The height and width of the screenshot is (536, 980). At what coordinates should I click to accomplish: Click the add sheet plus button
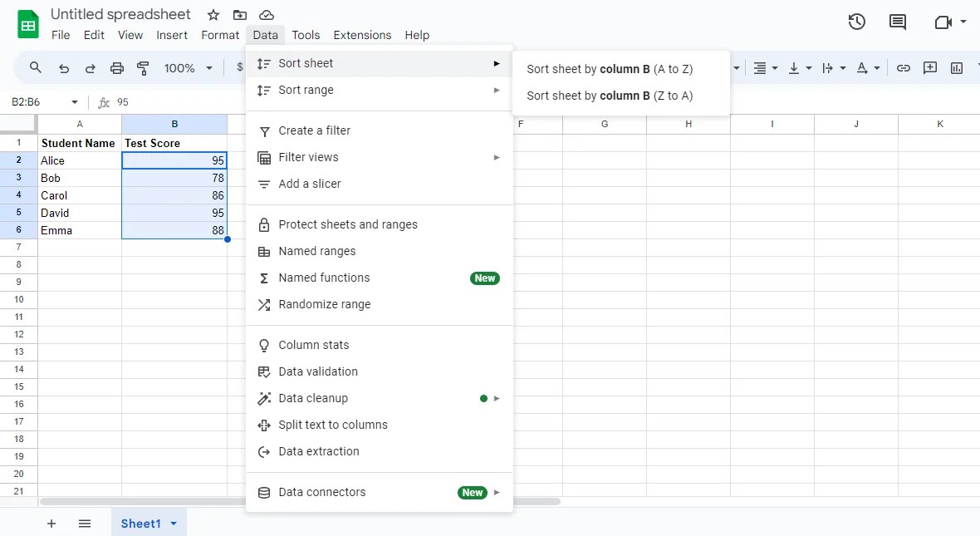click(51, 524)
